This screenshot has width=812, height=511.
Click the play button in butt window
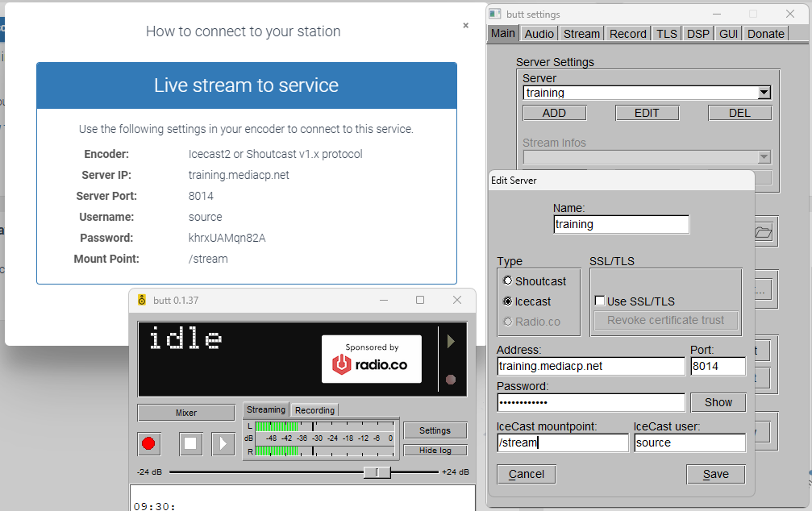pyautogui.click(x=223, y=443)
